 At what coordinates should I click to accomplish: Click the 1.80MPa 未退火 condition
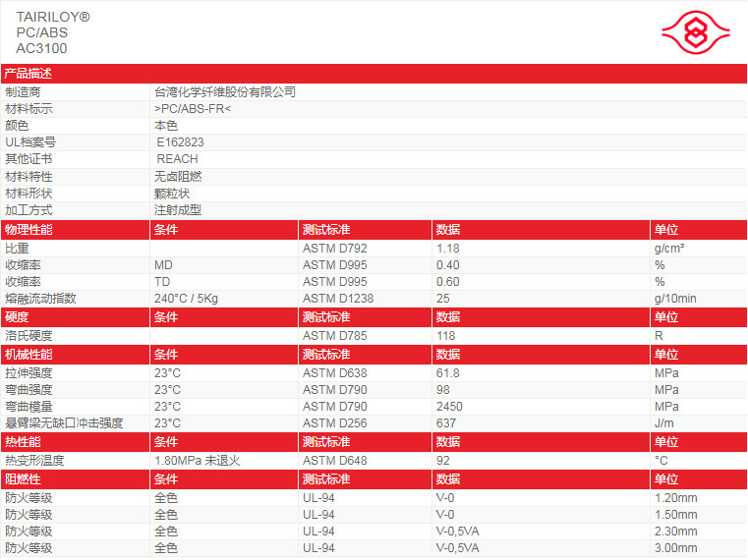(197, 460)
